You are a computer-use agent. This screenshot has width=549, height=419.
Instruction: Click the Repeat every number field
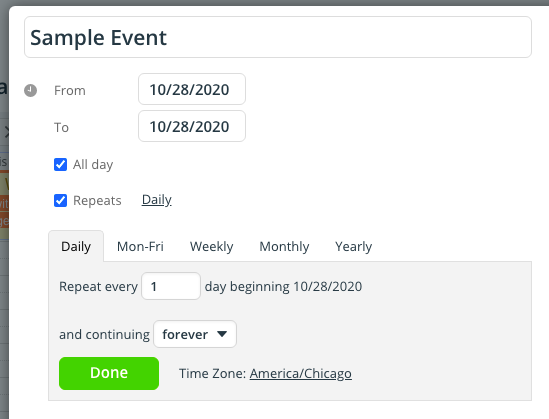point(171,286)
